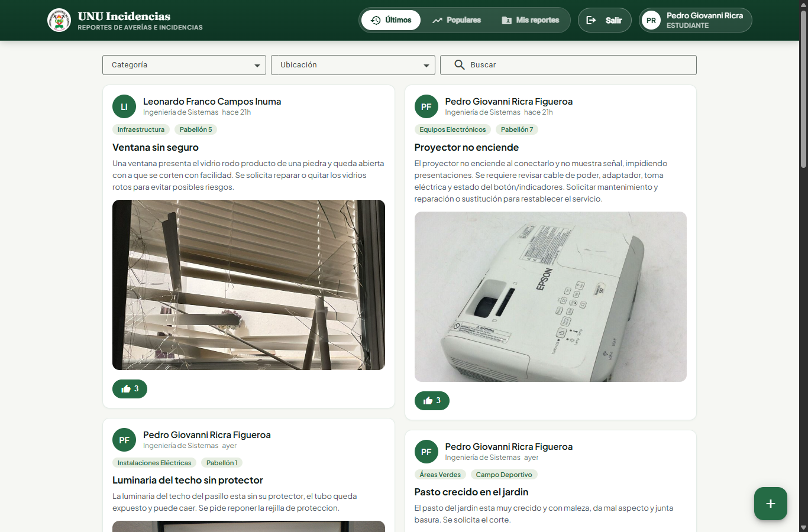The height and width of the screenshot is (532, 808).
Task: Click the UNU university logo icon
Action: pyautogui.click(x=59, y=20)
